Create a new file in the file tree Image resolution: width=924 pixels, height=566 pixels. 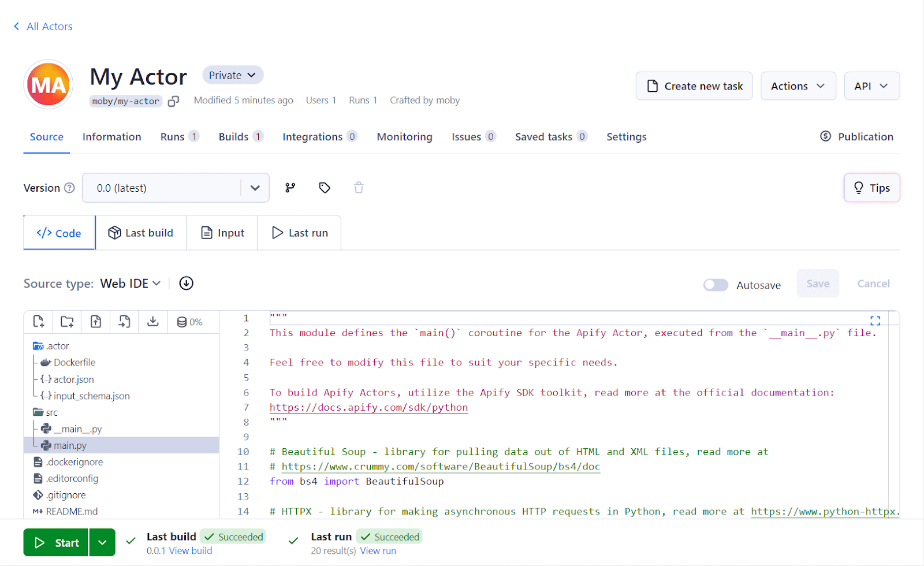point(38,322)
